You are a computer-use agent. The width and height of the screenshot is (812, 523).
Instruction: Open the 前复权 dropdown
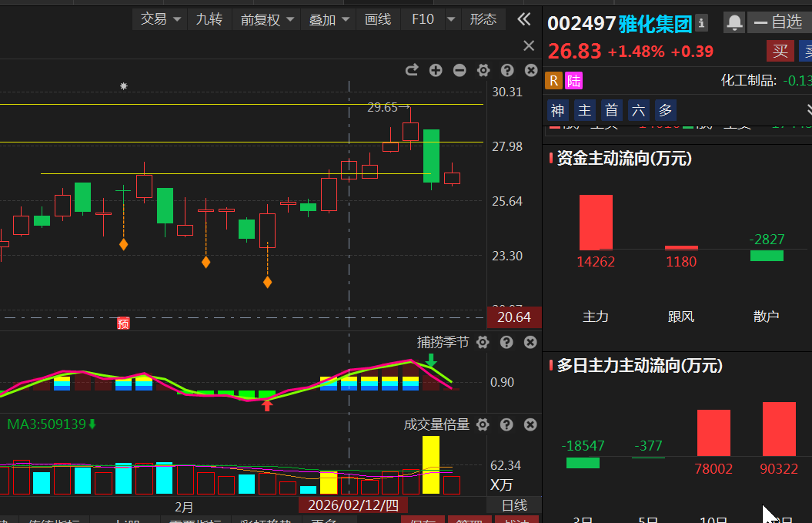tap(267, 20)
